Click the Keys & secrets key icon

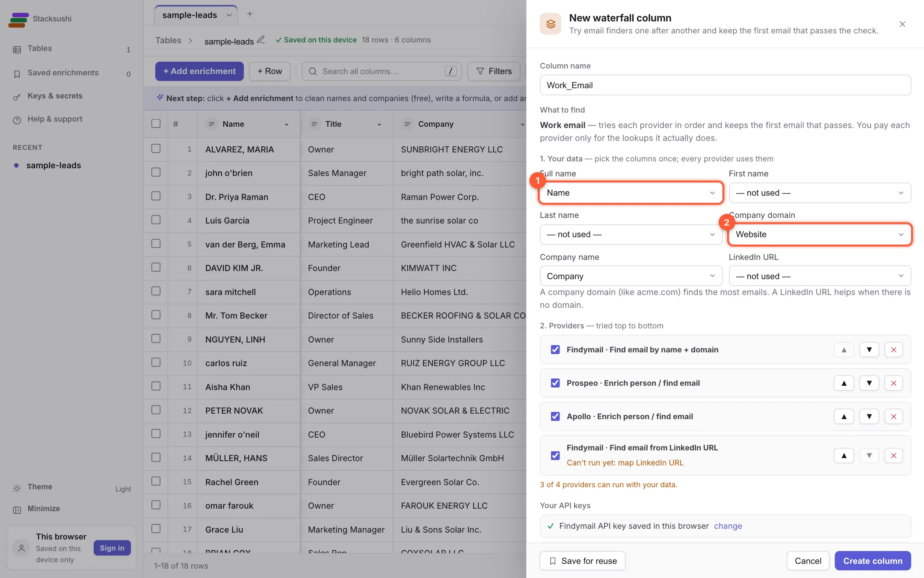17,97
